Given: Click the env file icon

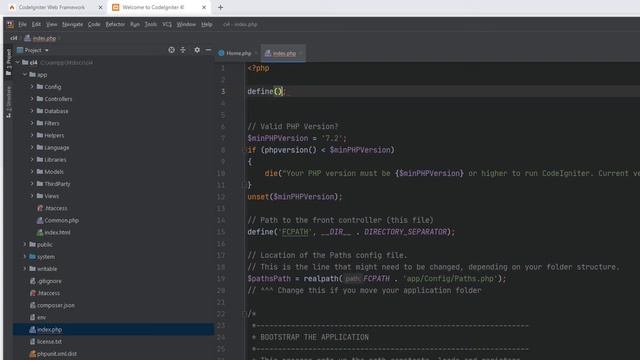Looking at the screenshot, I should [33, 318].
